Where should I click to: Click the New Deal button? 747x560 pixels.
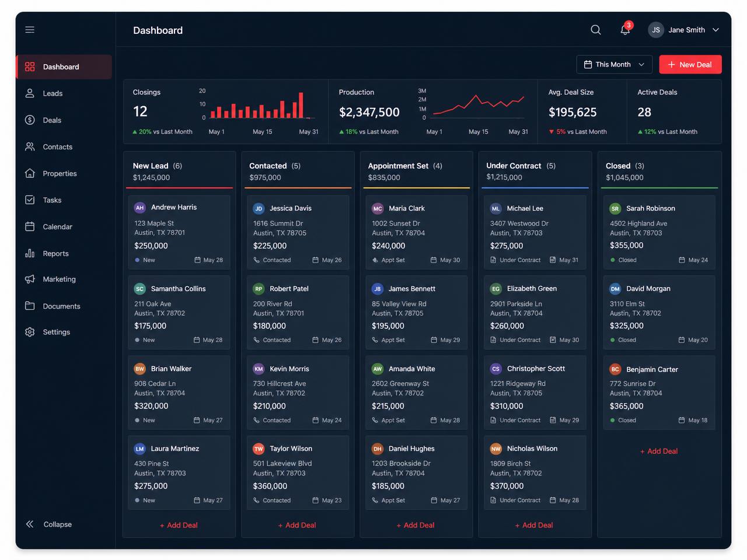[x=690, y=65]
